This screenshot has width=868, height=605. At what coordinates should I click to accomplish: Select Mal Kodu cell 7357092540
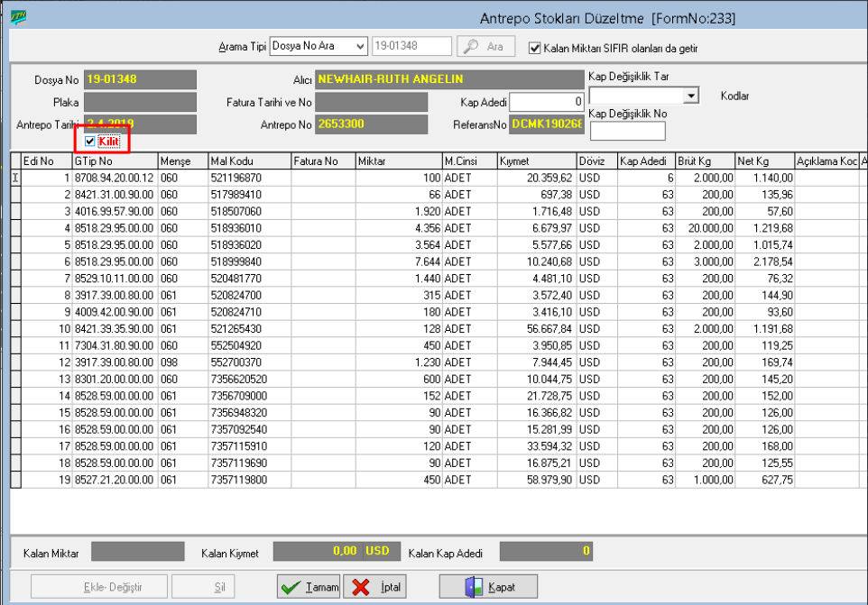pyautogui.click(x=250, y=430)
